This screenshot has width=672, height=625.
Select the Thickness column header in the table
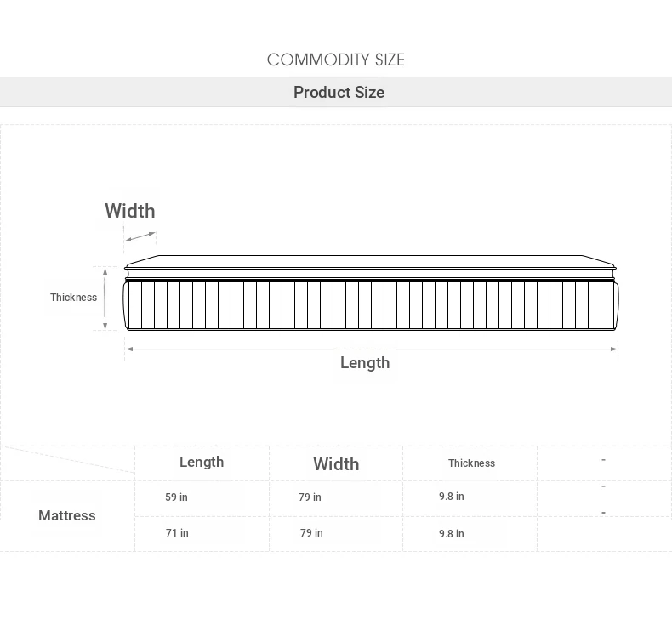coord(471,463)
